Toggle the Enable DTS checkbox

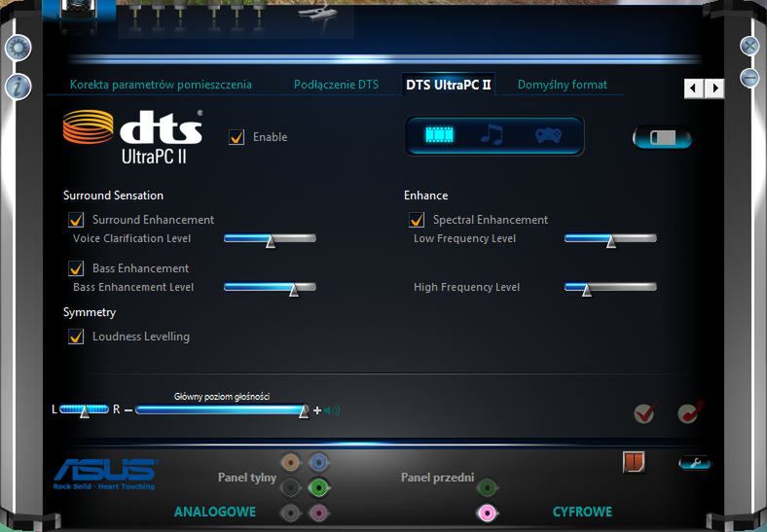[237, 137]
